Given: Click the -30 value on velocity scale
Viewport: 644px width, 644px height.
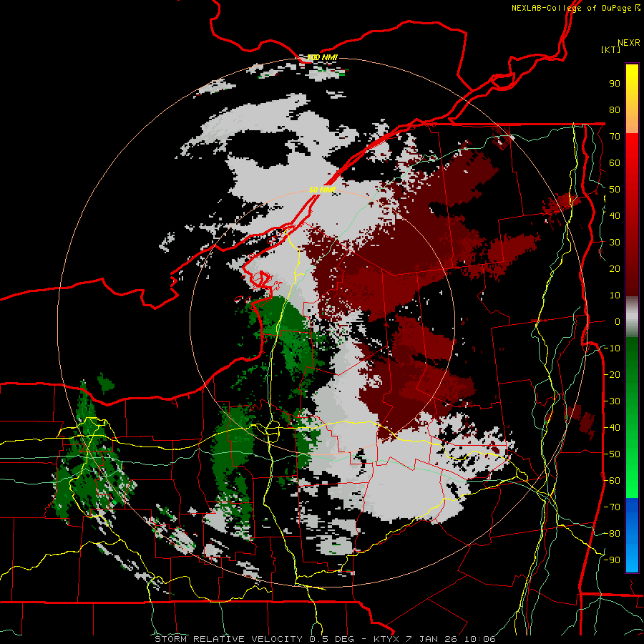Looking at the screenshot, I should (612, 401).
